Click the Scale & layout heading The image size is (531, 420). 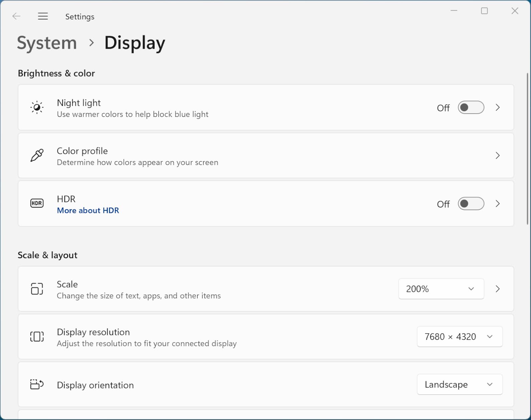(47, 255)
